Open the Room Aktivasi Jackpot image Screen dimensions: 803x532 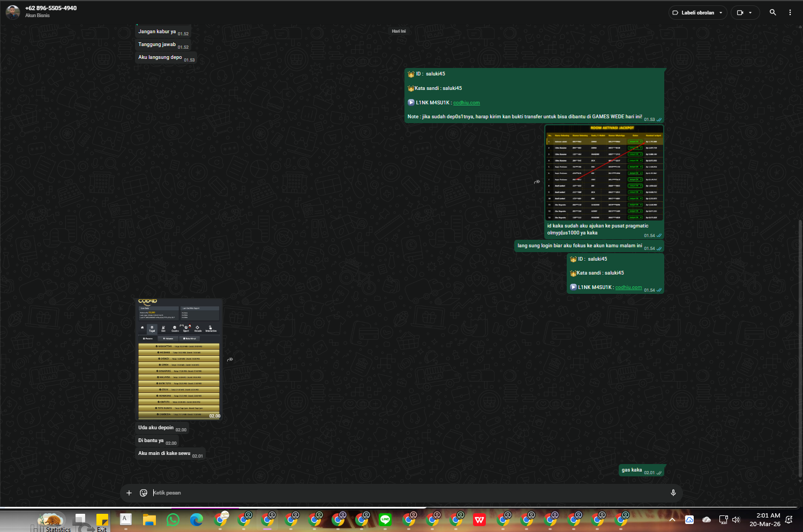coord(604,173)
